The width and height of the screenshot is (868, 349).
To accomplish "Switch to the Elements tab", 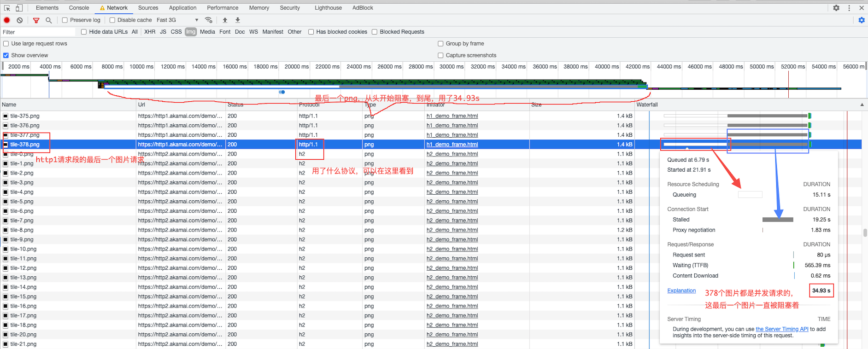I will click(x=47, y=8).
